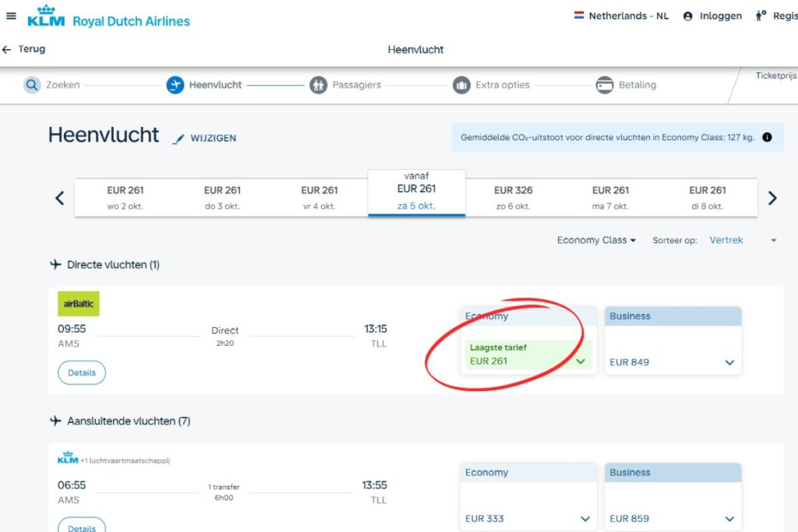Click the Details button for airBaltic flight
This screenshot has height=532, width=798.
pyautogui.click(x=82, y=373)
